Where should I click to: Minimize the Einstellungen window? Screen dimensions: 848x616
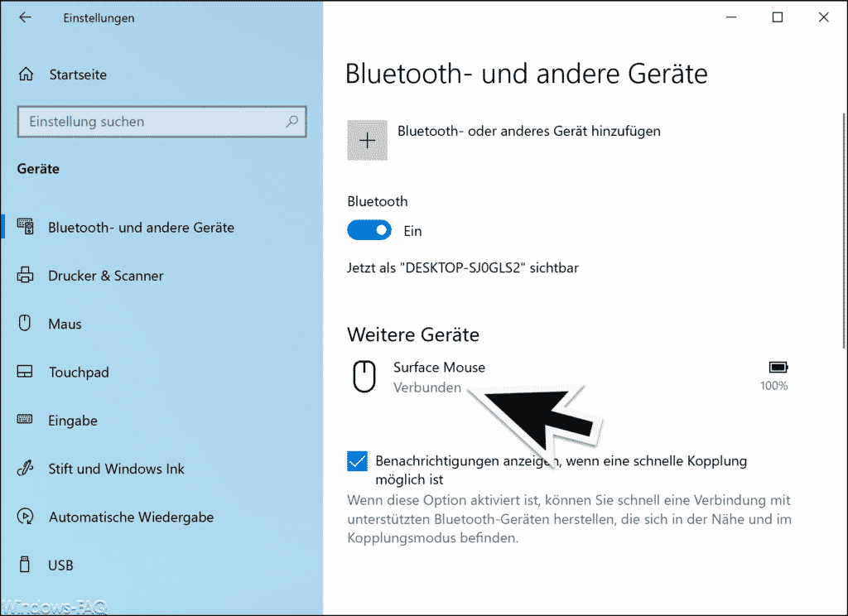point(731,17)
